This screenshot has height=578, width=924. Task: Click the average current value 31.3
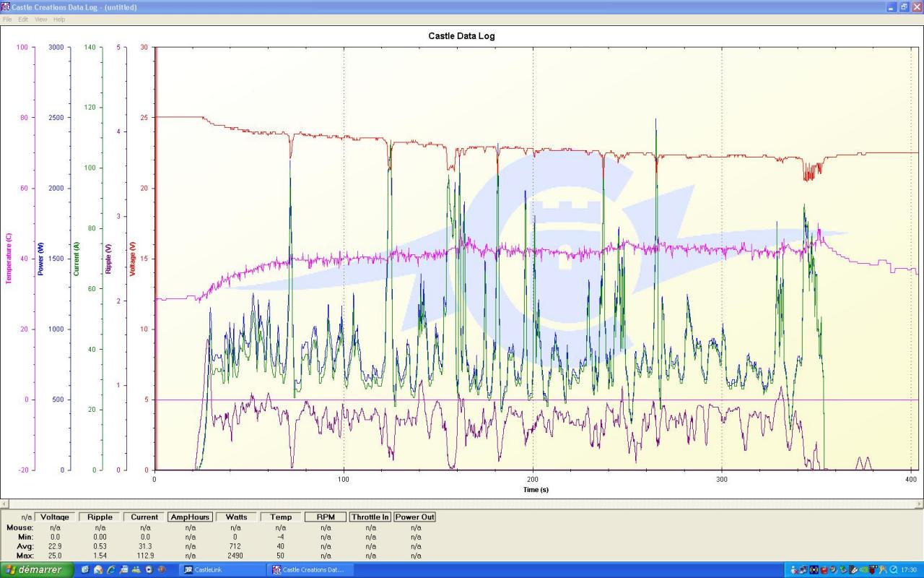tap(144, 546)
